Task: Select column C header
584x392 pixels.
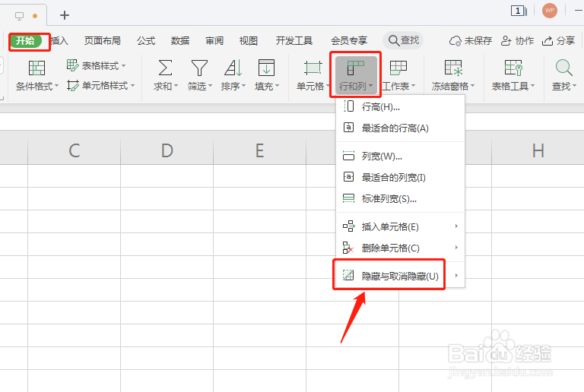Action: [74, 150]
